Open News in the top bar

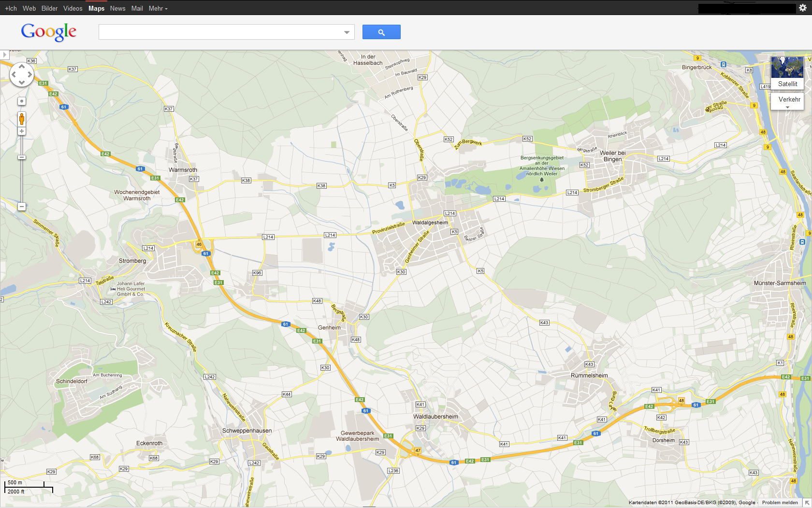tap(117, 8)
